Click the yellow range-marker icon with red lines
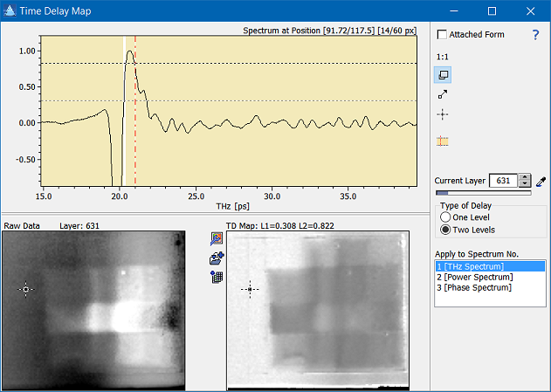The height and width of the screenshot is (392, 551). point(444,141)
